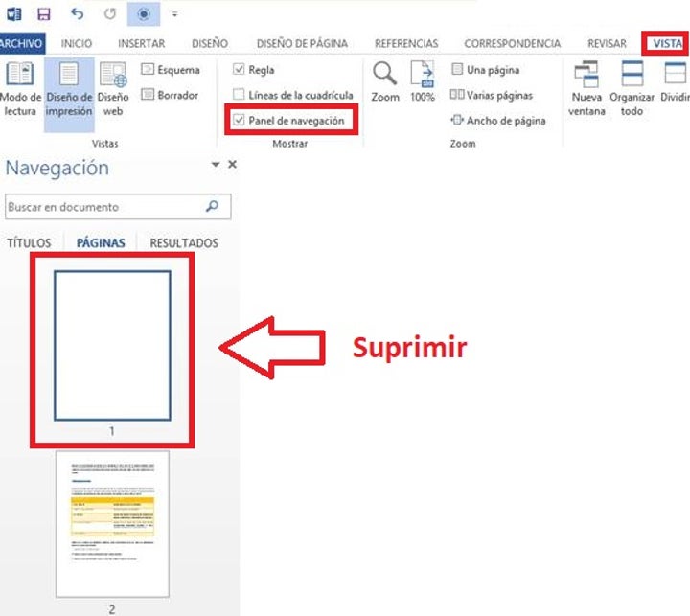Click the Undo arrow icon
Image resolution: width=690 pixels, height=616 pixels.
[x=78, y=13]
